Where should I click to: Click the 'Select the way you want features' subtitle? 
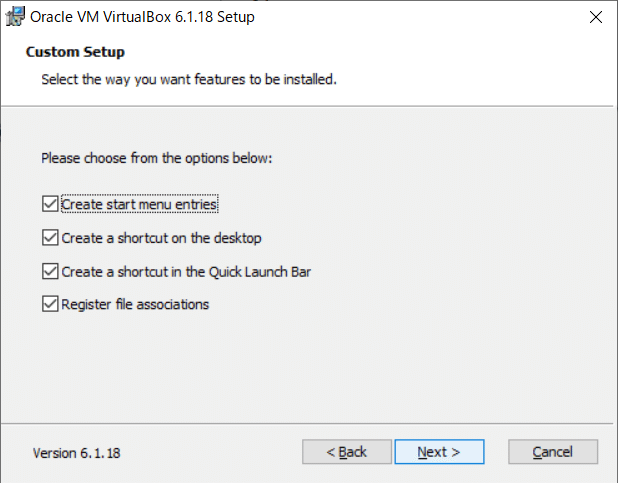[x=188, y=78]
